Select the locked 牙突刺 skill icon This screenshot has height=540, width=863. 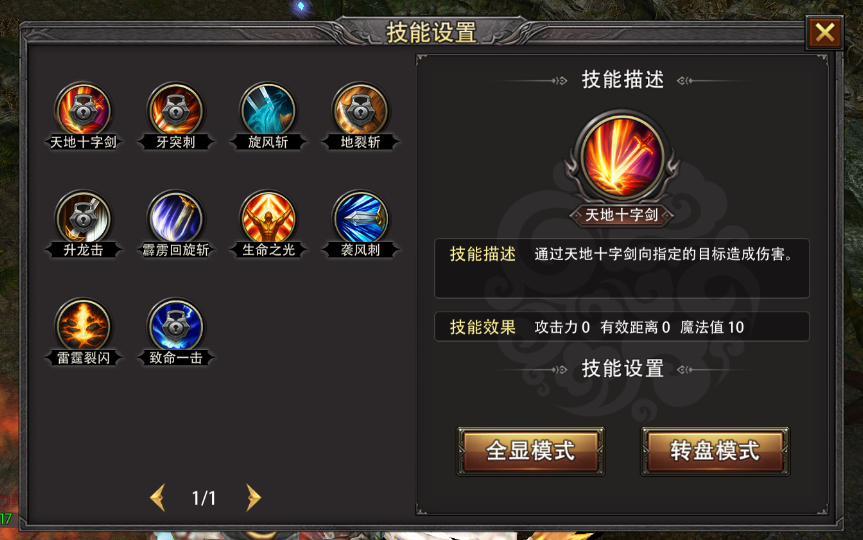pyautogui.click(x=176, y=111)
